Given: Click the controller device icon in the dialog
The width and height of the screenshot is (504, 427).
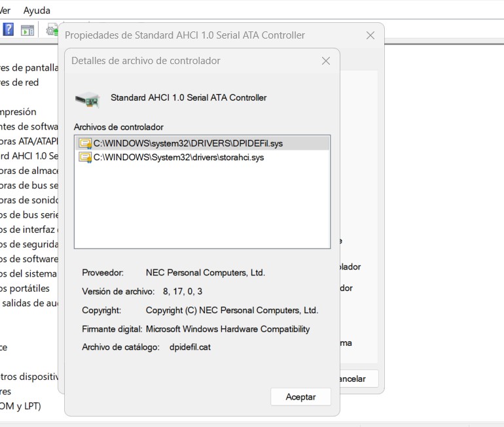Looking at the screenshot, I should coord(87,99).
